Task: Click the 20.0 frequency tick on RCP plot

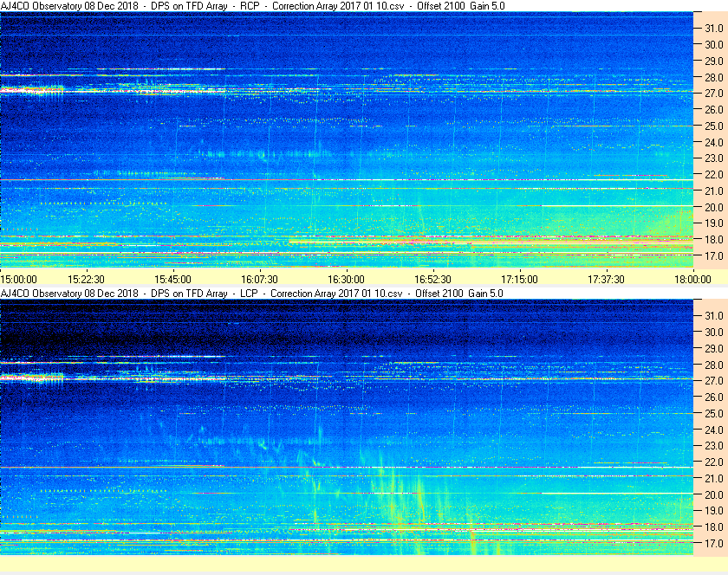Action: [x=714, y=208]
